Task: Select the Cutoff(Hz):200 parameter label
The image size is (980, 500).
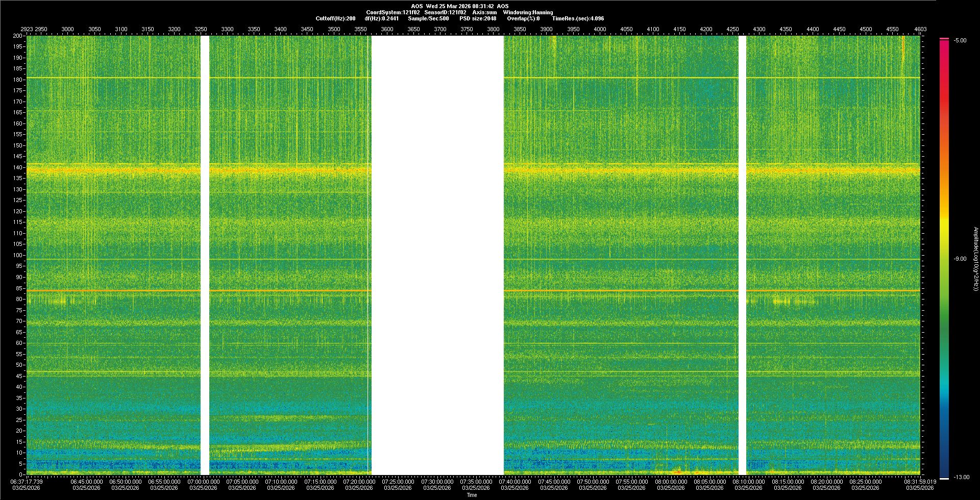Action: [335, 18]
